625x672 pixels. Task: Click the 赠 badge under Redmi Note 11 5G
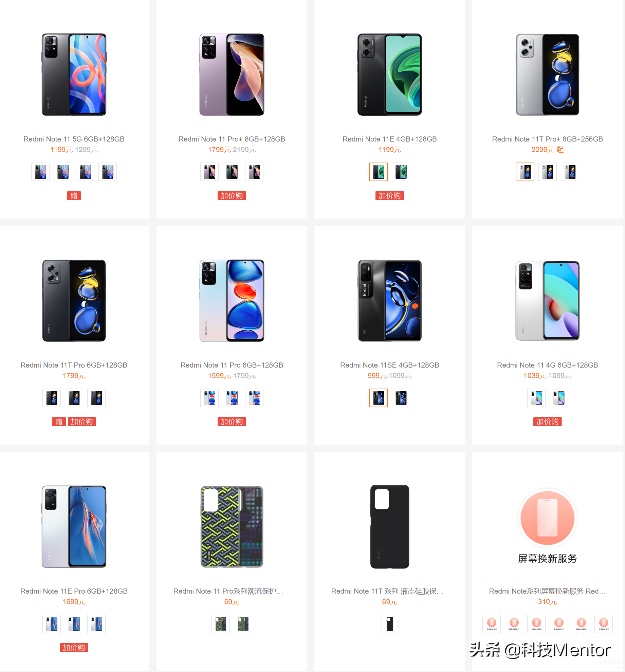pos(74,195)
